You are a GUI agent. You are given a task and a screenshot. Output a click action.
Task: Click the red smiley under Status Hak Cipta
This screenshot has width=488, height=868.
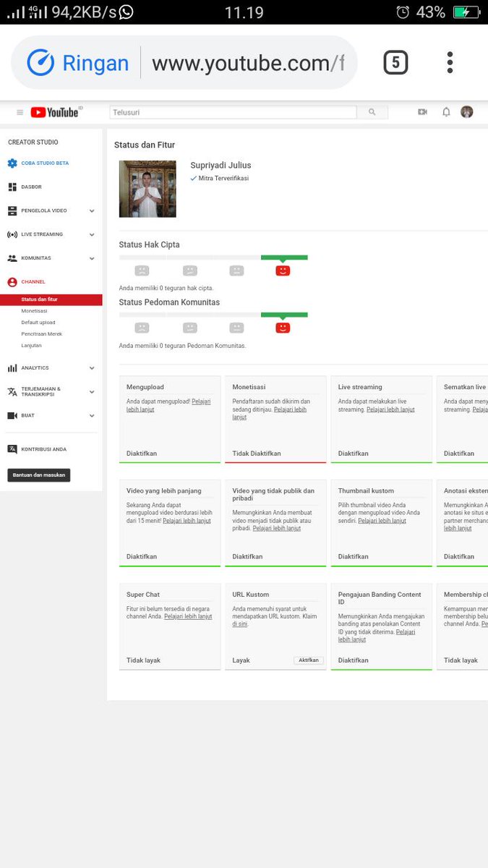[x=283, y=271]
